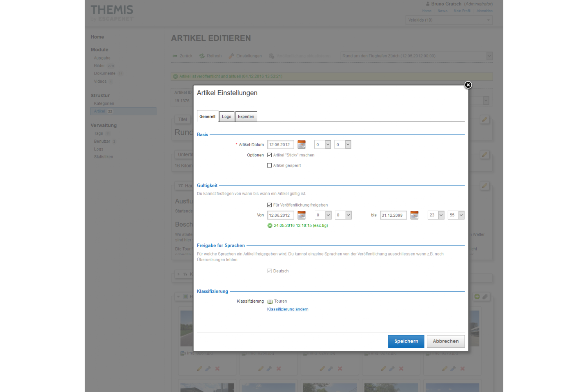The image size is (588, 392).
Task: Expand the Artikel-Datum hour dropdown
Action: coord(323,145)
